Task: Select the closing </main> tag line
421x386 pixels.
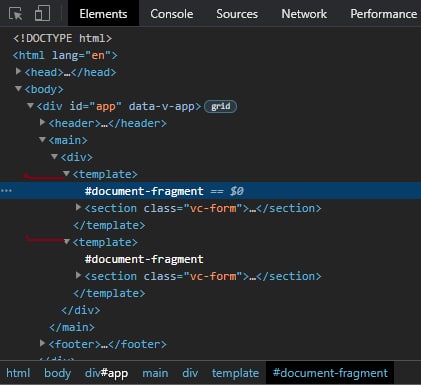Action: coord(72,327)
